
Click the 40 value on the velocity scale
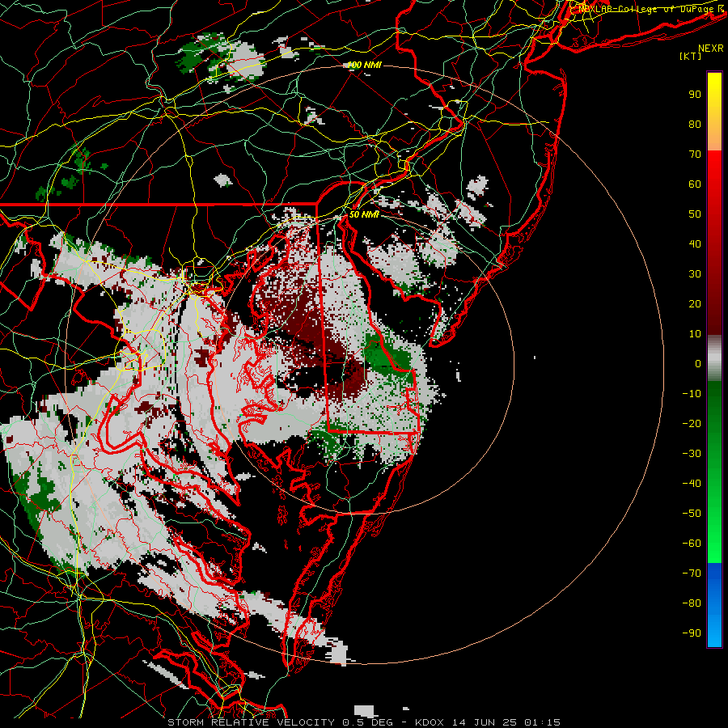pos(695,244)
